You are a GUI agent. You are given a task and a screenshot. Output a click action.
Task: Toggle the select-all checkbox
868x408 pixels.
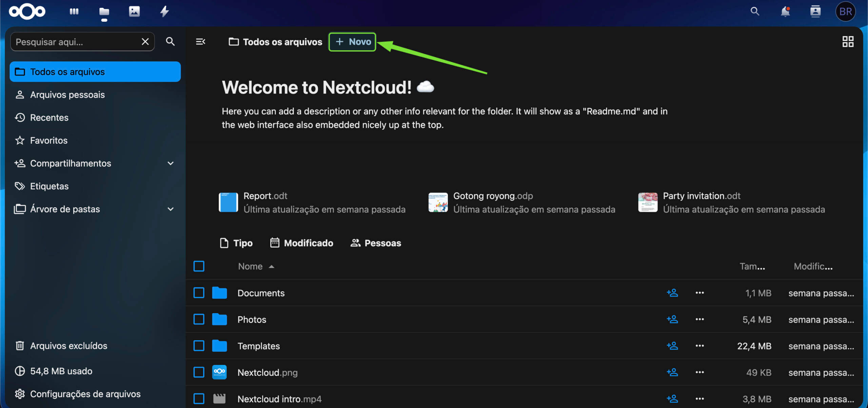point(199,266)
